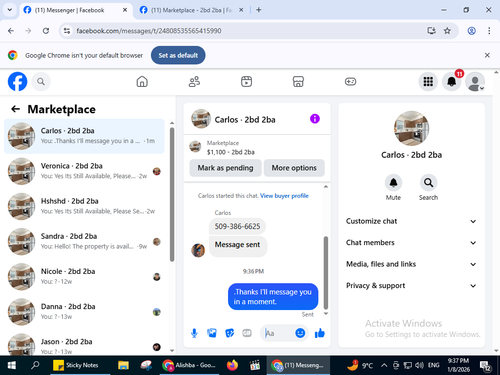Open Firefox from the taskbar

coord(232,365)
